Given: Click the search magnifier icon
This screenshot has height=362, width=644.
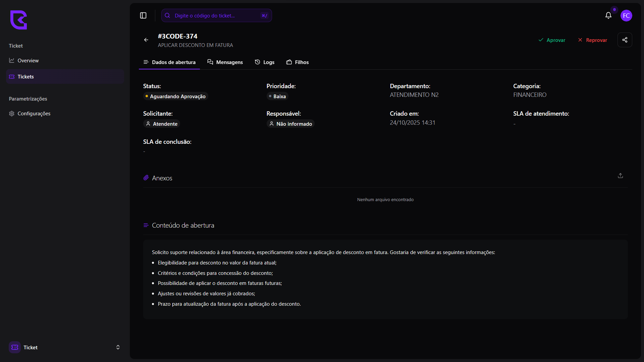Looking at the screenshot, I should [167, 15].
